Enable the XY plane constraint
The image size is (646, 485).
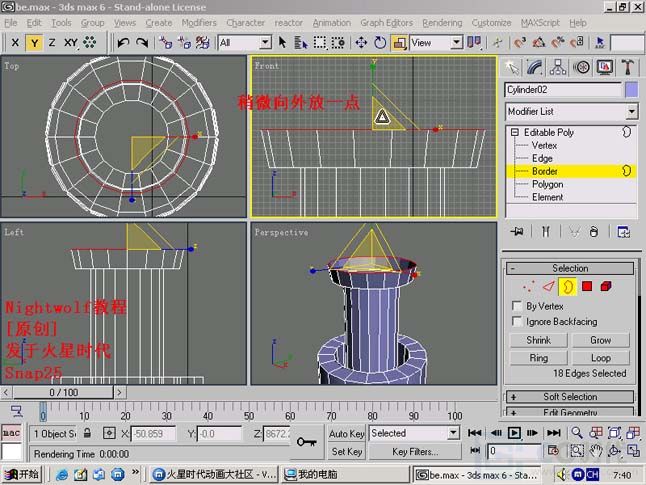pyautogui.click(x=70, y=42)
